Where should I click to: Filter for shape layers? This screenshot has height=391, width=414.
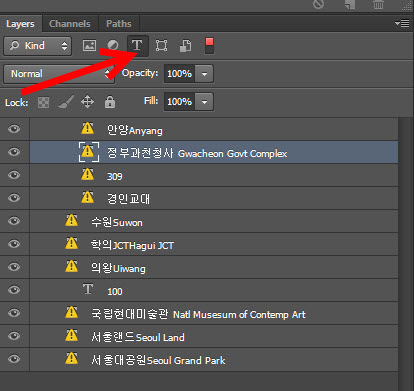(161, 45)
